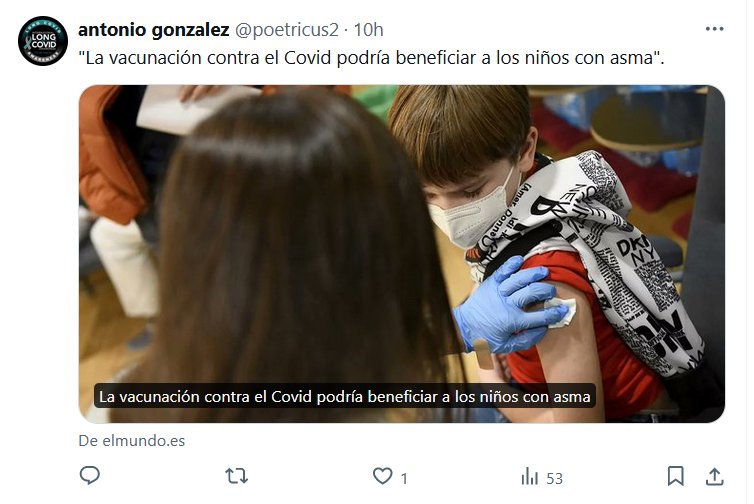Image resolution: width=754 pixels, height=504 pixels.
Task: Follow the 'De elmundo.es' source link
Action: click(x=132, y=441)
